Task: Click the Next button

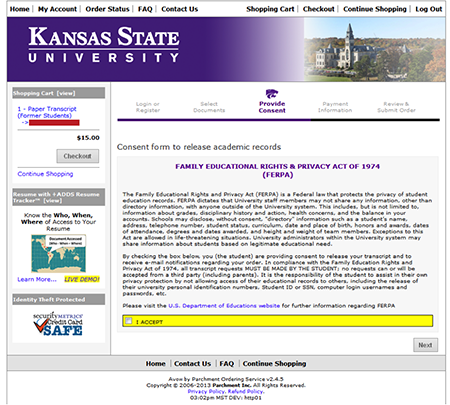Action: click(x=425, y=345)
